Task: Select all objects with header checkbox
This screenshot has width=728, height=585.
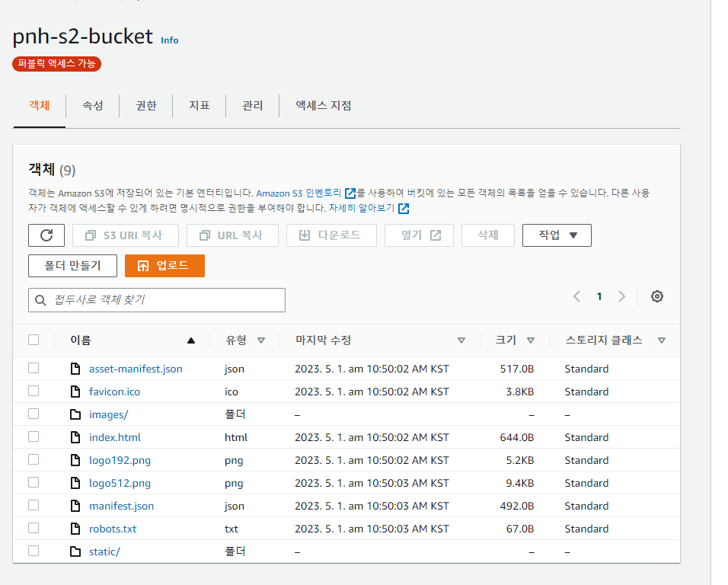Action: 34,340
